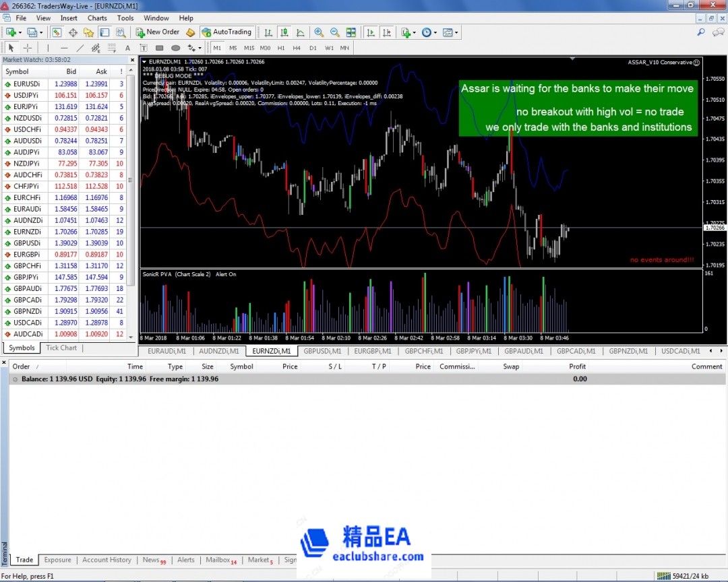Switch to line chart display
728x582 pixels.
(301, 32)
